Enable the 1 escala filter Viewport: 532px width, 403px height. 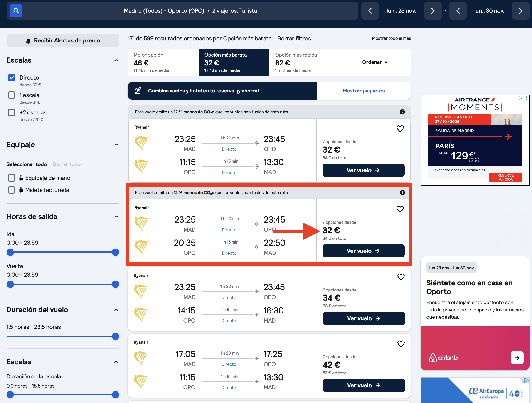pyautogui.click(x=12, y=95)
